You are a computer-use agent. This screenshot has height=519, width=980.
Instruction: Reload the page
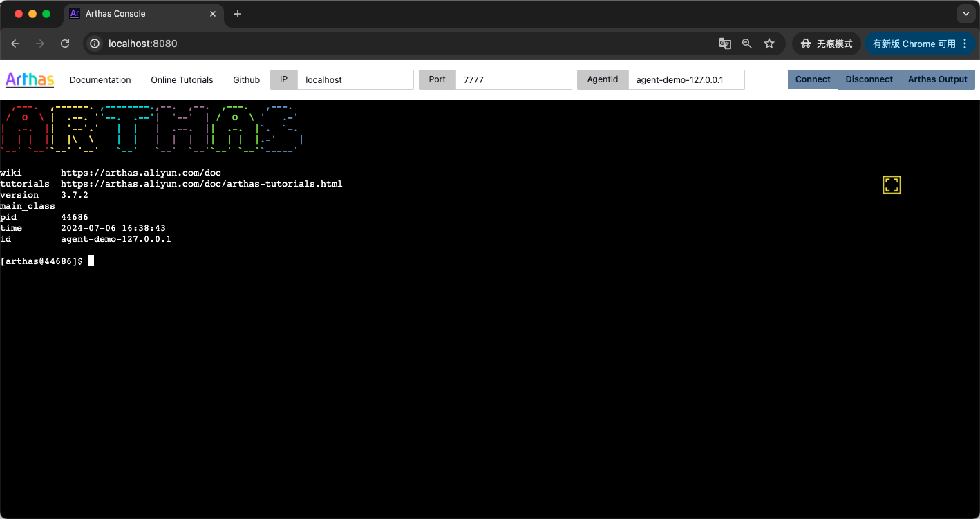(x=65, y=44)
